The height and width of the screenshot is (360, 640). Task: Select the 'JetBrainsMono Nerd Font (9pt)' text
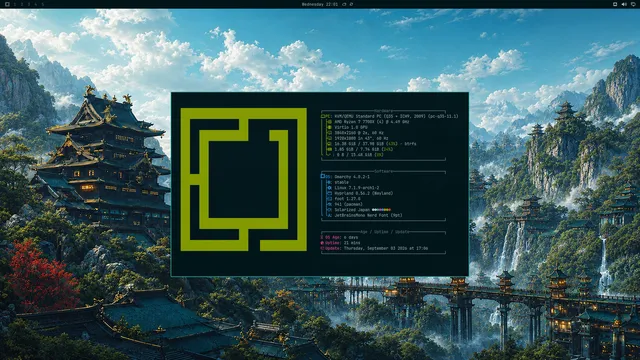(368, 215)
